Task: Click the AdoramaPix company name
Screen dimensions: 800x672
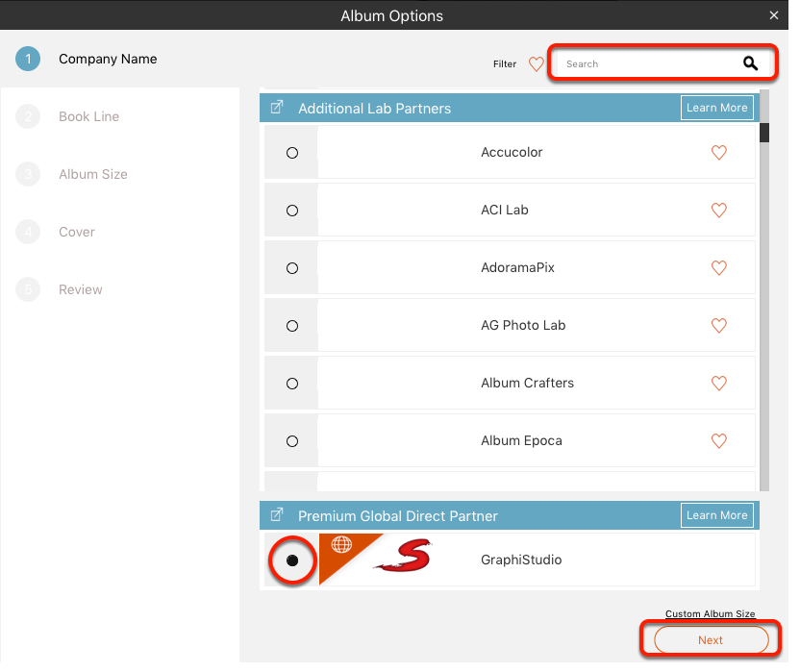Action: click(x=518, y=267)
